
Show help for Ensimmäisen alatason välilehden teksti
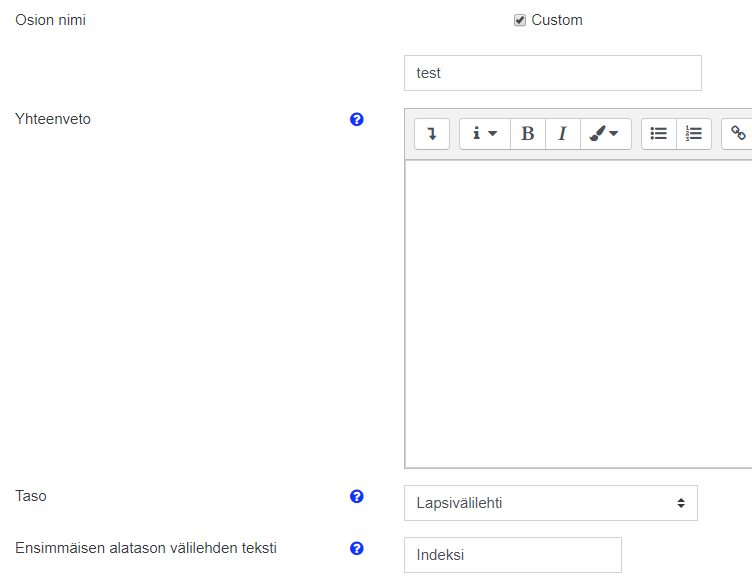357,548
